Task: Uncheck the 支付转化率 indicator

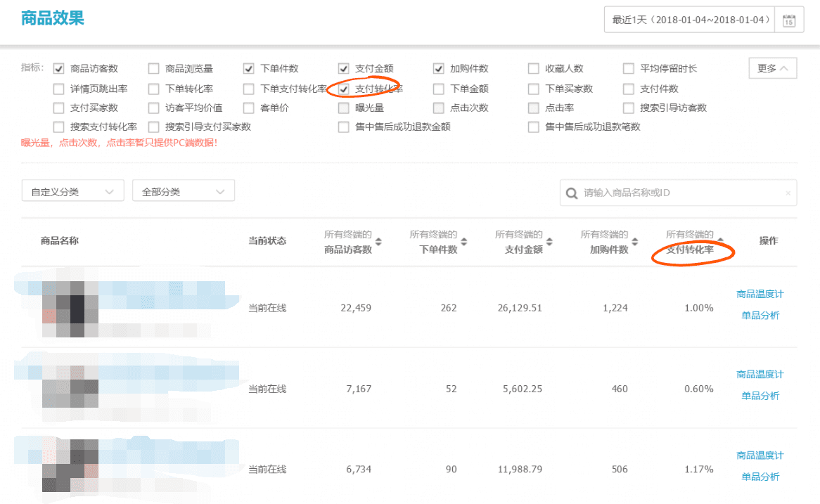Action: pos(344,89)
